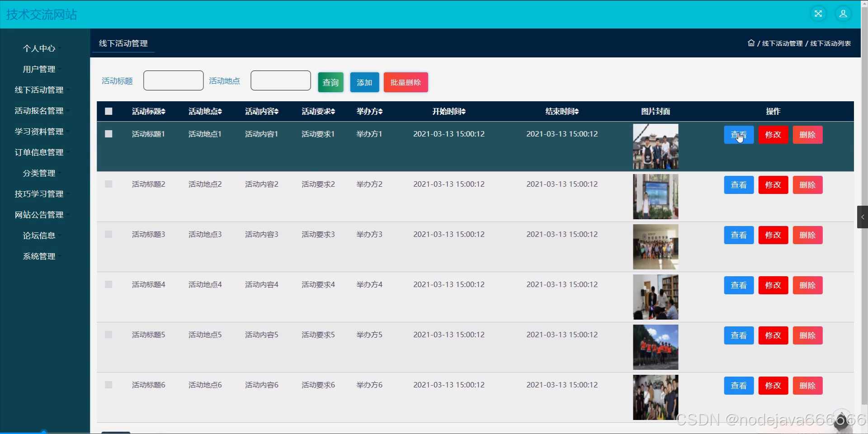Screen dimensions: 868x434
Task: Click 查看 for 活动标题2 row
Action: (x=739, y=185)
